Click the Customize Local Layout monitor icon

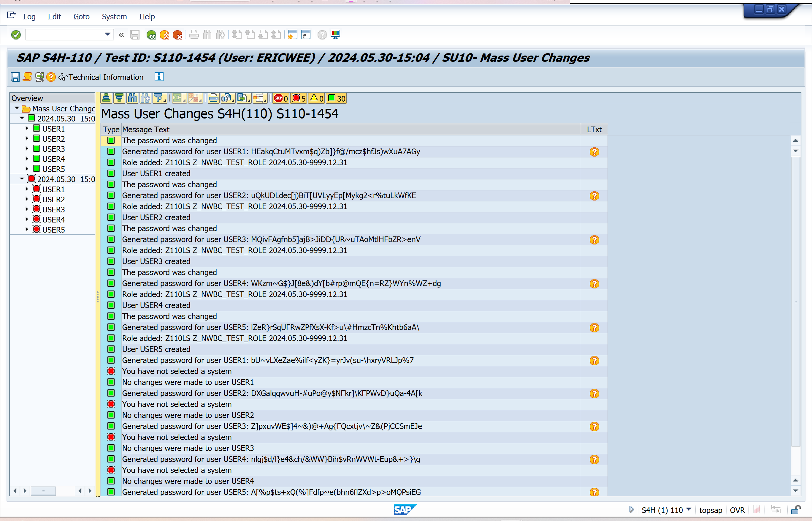335,34
